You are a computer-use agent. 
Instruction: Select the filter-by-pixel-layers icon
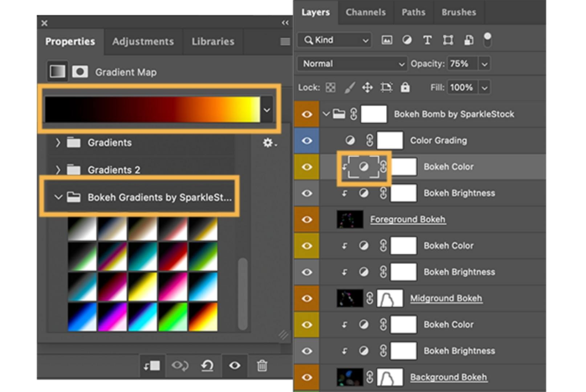point(387,40)
